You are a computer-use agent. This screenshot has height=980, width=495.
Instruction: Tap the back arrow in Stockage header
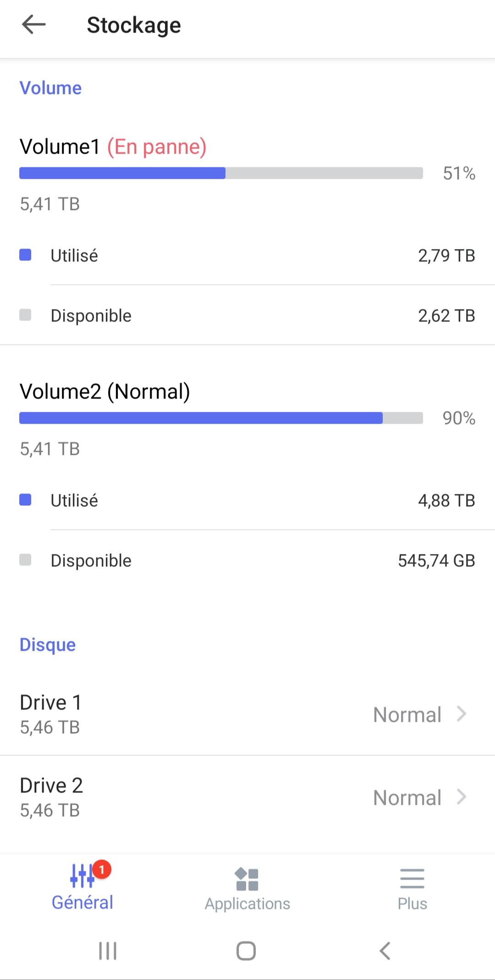[33, 25]
